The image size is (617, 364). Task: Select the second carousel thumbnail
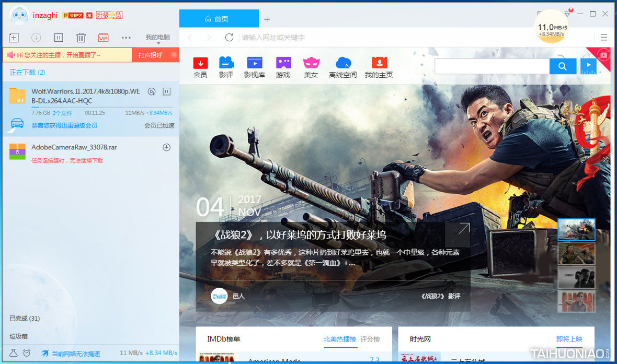pos(576,253)
